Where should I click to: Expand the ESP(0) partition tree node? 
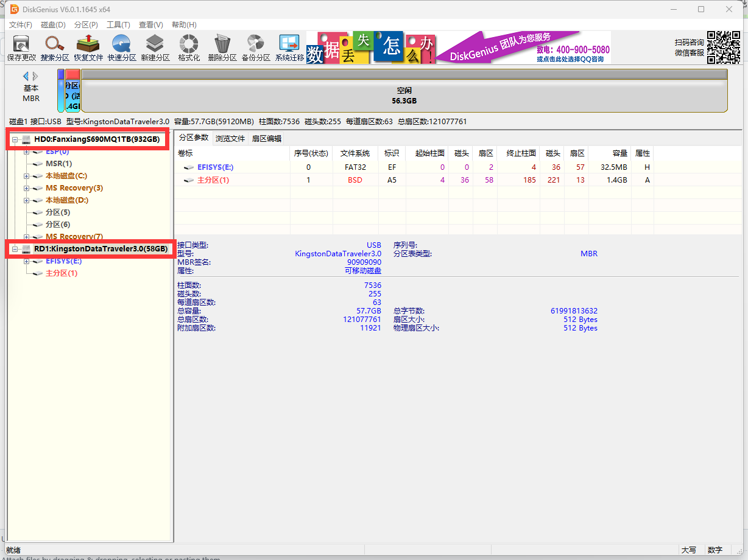tap(26, 152)
